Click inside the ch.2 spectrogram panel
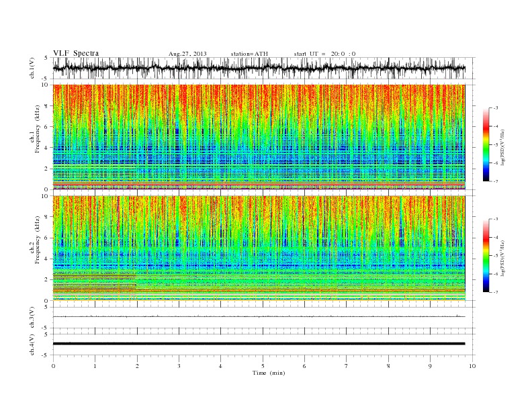Viewport: 532px width, 411px height. click(x=259, y=248)
